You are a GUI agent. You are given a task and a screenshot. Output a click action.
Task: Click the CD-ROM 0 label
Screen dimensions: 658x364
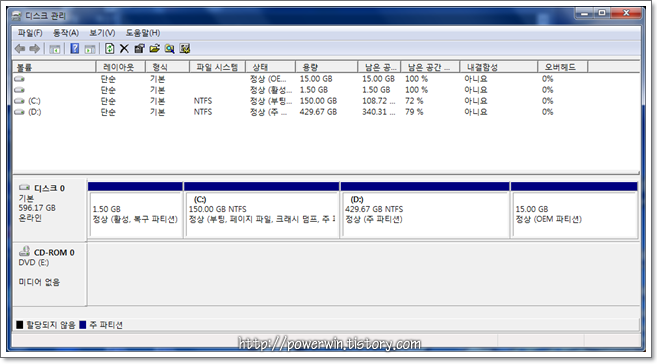coord(54,253)
